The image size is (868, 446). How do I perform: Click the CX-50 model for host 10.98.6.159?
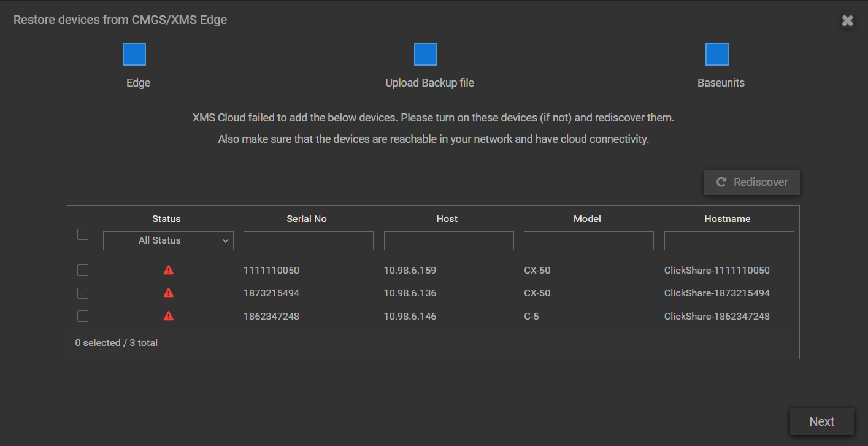click(537, 271)
